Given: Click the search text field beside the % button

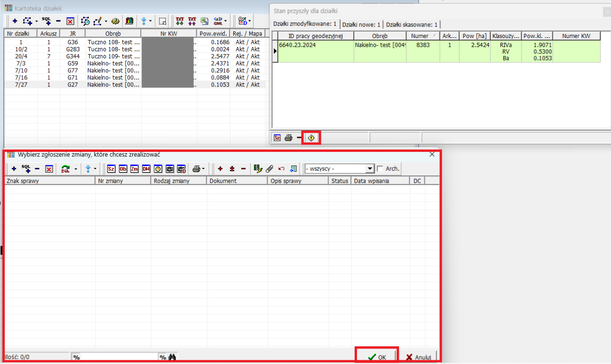Looking at the screenshot, I should (x=119, y=357).
